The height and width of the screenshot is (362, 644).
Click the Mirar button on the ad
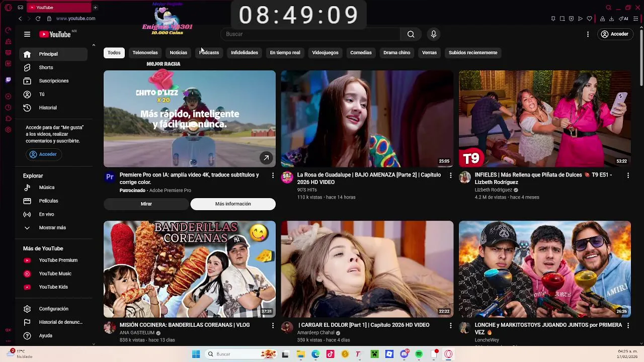coord(146,204)
